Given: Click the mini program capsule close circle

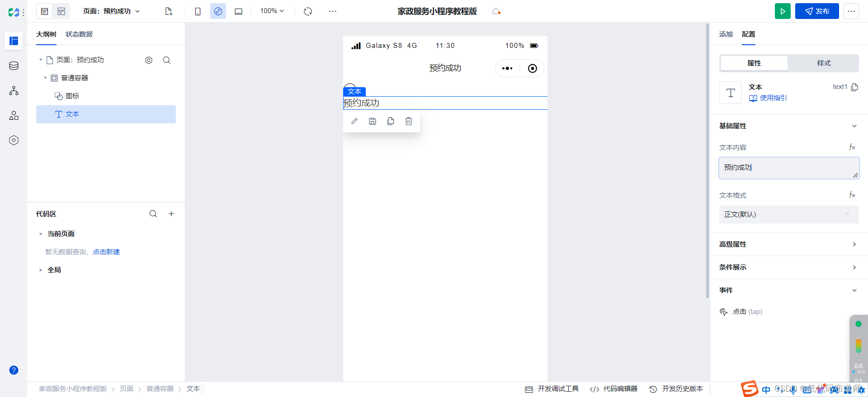Looking at the screenshot, I should coord(533,68).
